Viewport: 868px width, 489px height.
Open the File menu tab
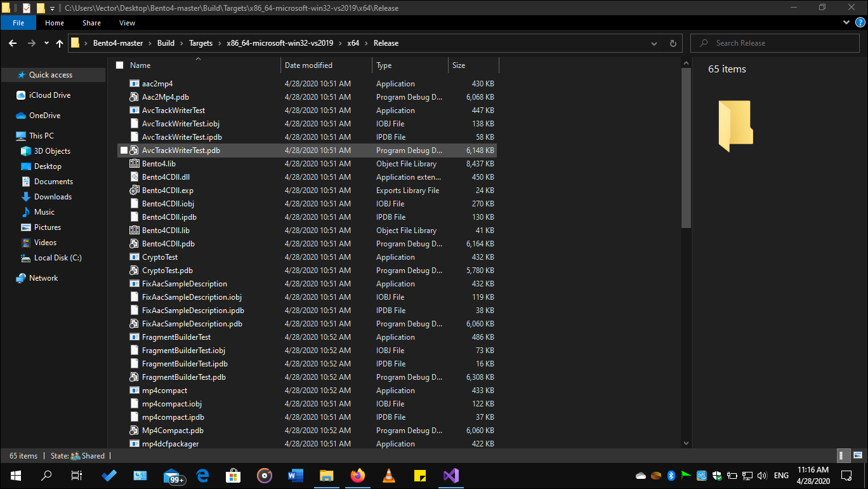18,23
